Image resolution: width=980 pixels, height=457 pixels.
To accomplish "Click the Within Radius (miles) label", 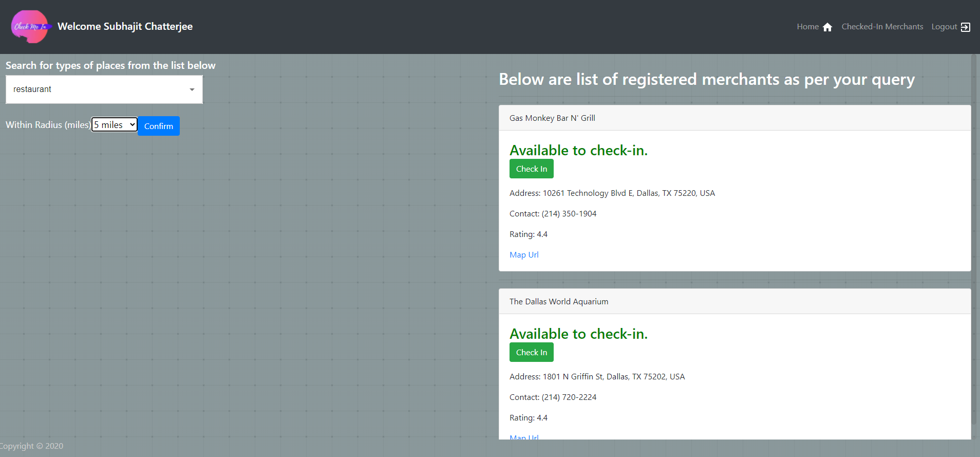I will [48, 125].
